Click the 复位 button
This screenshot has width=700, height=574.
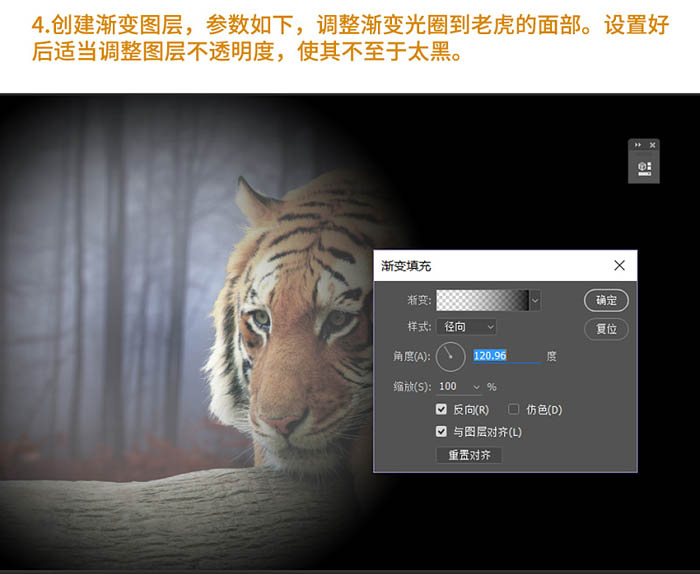click(x=606, y=329)
